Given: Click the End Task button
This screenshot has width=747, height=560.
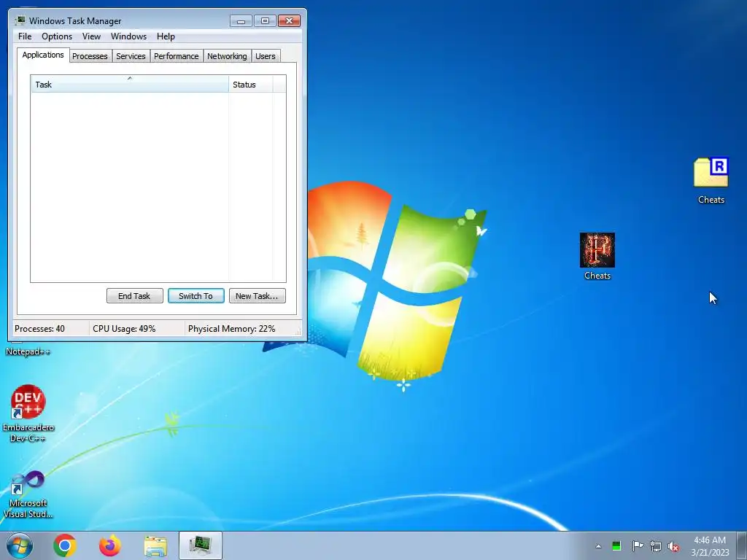Looking at the screenshot, I should pyautogui.click(x=134, y=296).
